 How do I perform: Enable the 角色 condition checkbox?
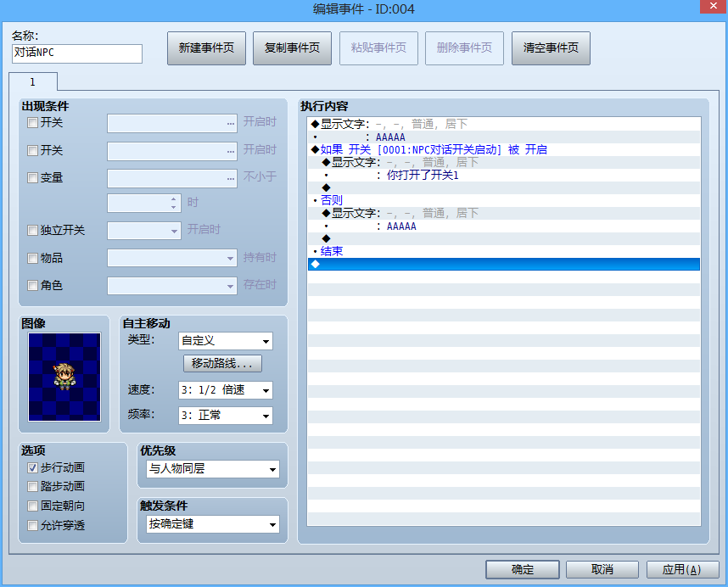32,286
